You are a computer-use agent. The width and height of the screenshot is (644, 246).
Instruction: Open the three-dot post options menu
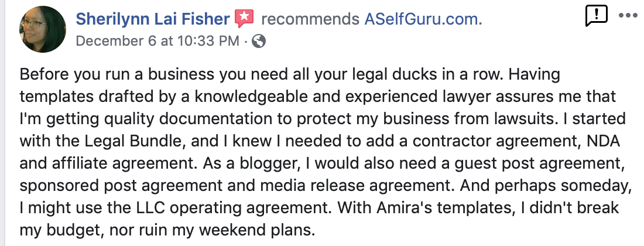pyautogui.click(x=628, y=16)
